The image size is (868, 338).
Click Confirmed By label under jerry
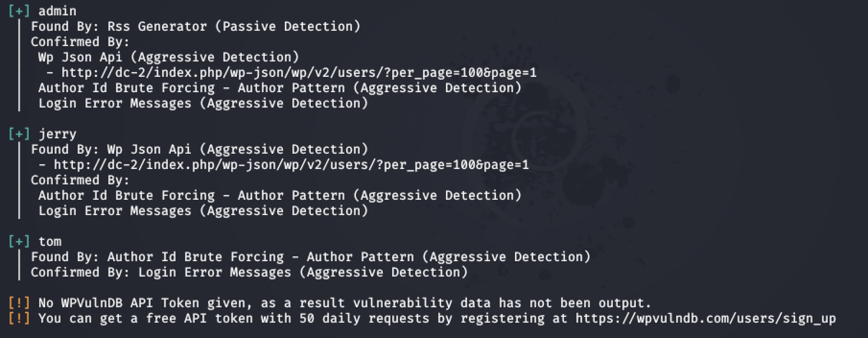(80, 180)
